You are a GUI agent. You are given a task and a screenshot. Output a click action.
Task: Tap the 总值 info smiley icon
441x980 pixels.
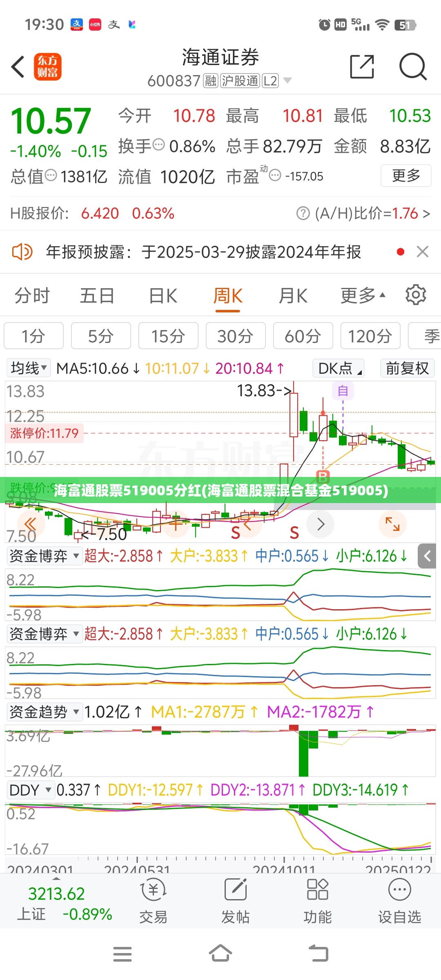51,175
